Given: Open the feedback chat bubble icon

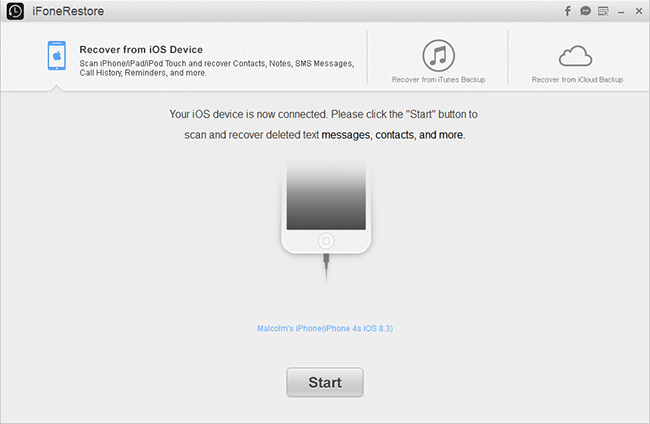Looking at the screenshot, I should 585,12.
